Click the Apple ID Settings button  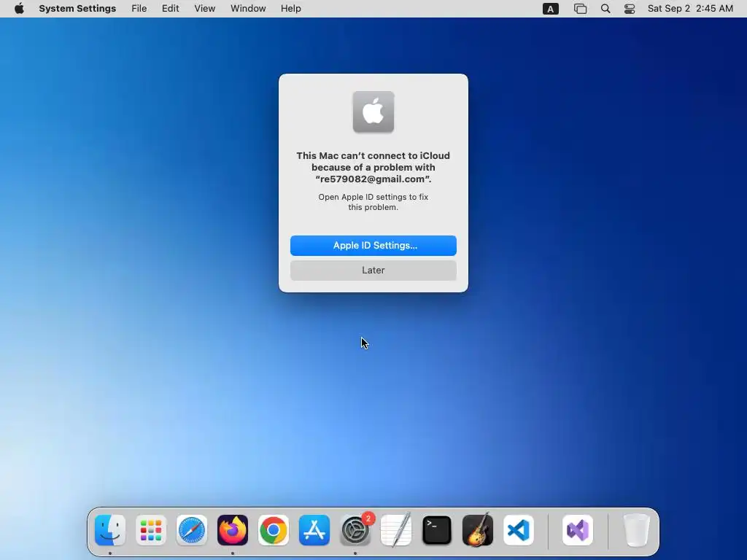click(373, 245)
